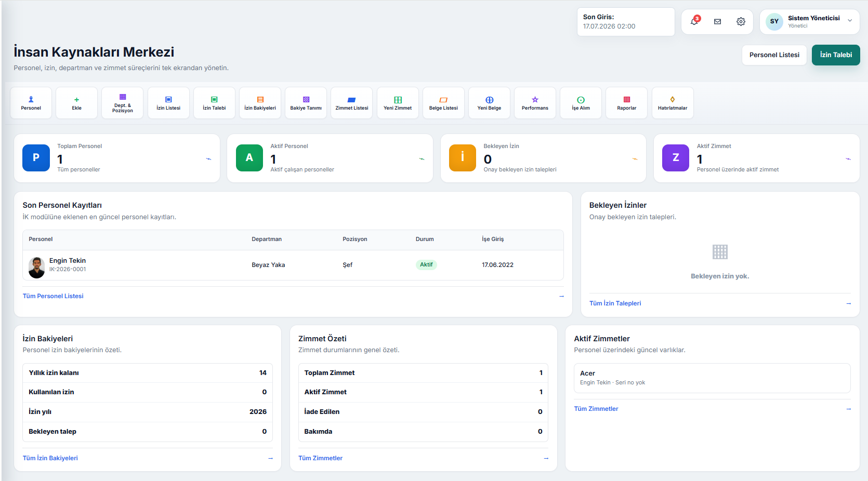Open the Zimmet Listesi shortcut
The width and height of the screenshot is (868, 481).
[x=352, y=103]
